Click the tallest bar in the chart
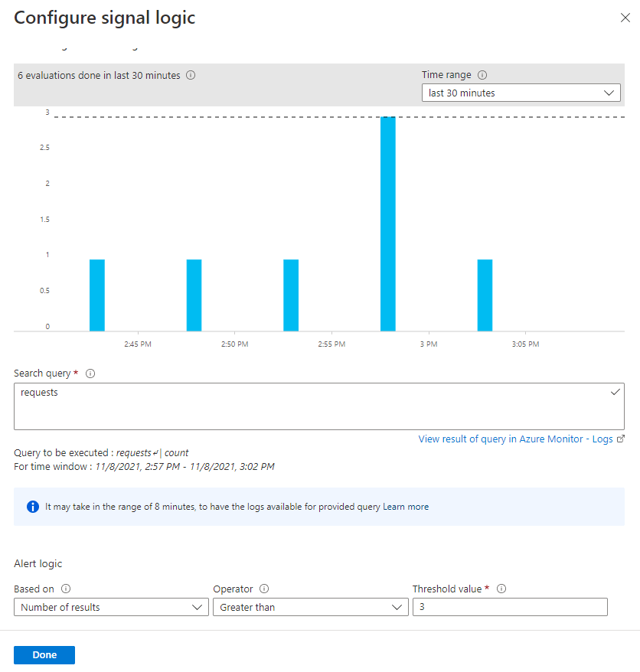 click(x=388, y=223)
